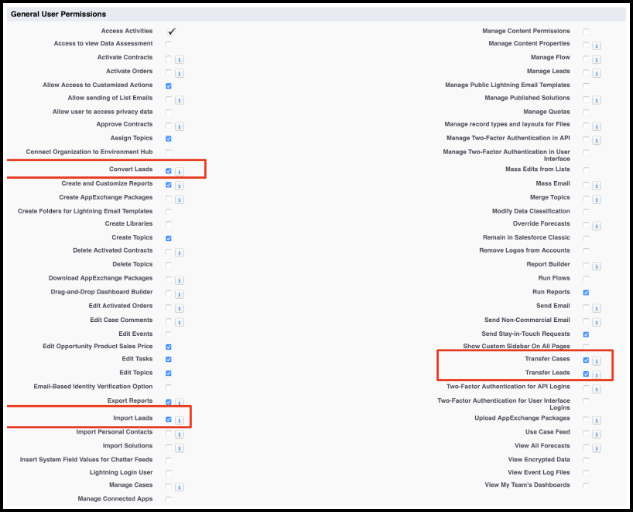
Task: Disable the Import Leads permission checkbox
Action: tap(169, 419)
